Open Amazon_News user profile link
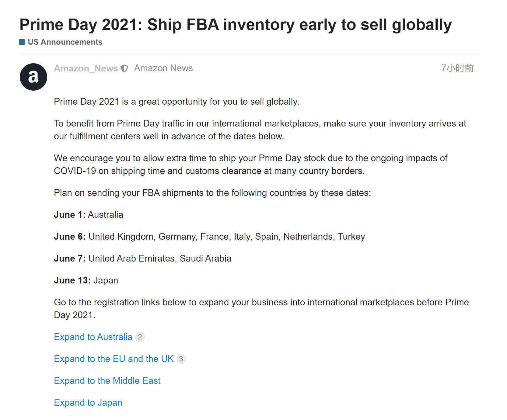This screenshot has width=507, height=420. pos(86,68)
